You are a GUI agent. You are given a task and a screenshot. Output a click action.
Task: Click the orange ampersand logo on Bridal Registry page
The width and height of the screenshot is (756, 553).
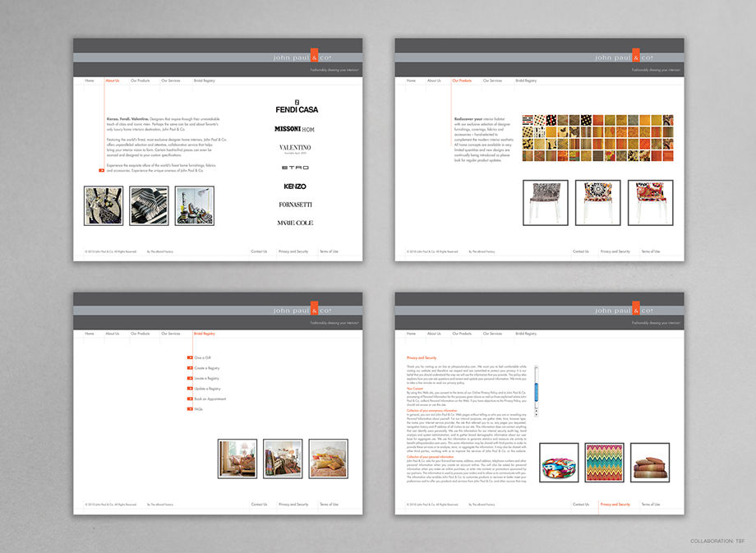click(315, 309)
